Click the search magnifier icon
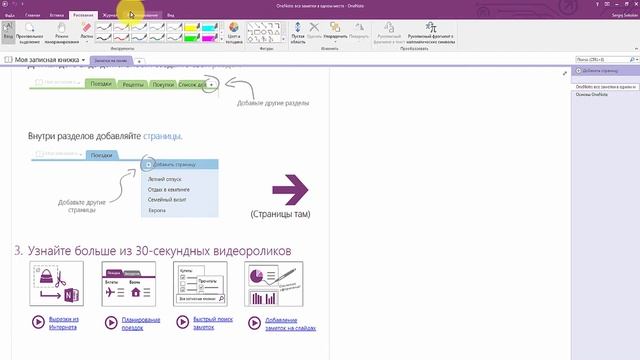Screen dimensions: 640x360 coord(632,60)
